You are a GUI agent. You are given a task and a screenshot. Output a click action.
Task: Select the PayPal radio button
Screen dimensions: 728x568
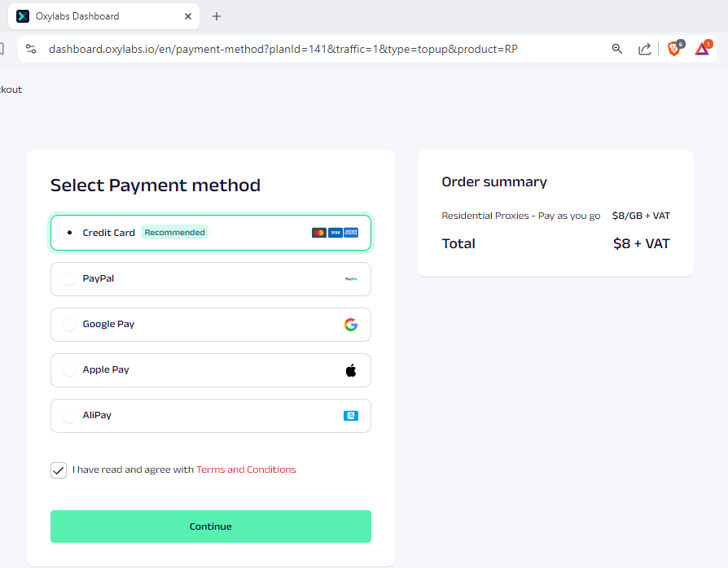69,279
